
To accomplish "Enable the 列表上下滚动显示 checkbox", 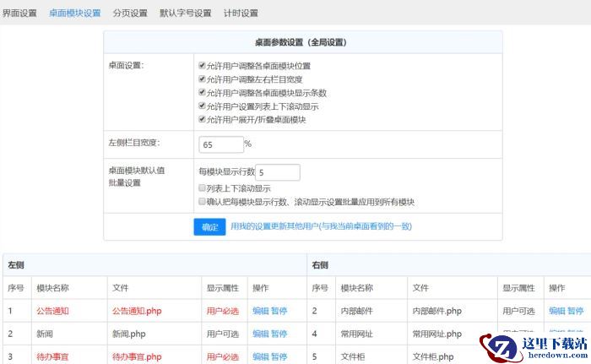I will click(x=202, y=188).
